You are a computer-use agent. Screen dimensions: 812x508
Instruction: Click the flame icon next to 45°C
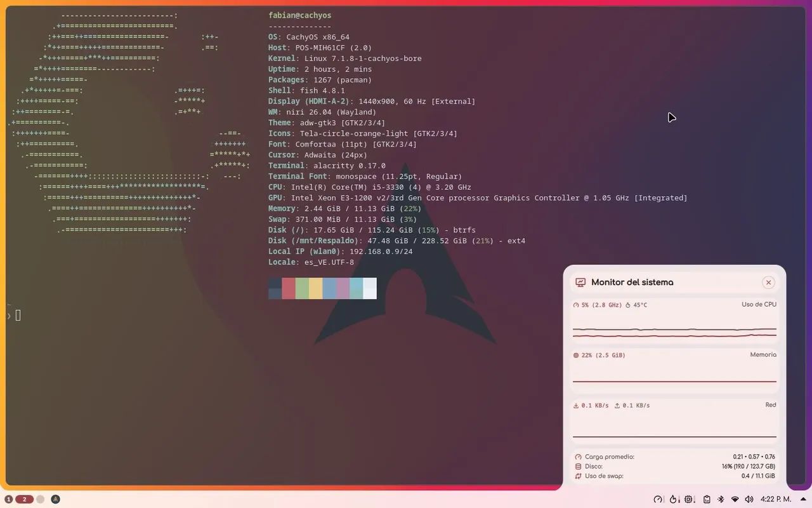point(629,305)
